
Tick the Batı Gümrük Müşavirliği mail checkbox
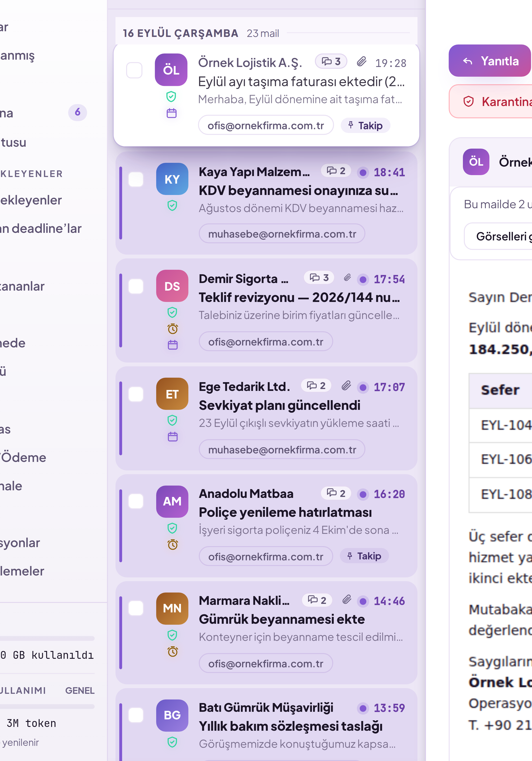tap(136, 715)
